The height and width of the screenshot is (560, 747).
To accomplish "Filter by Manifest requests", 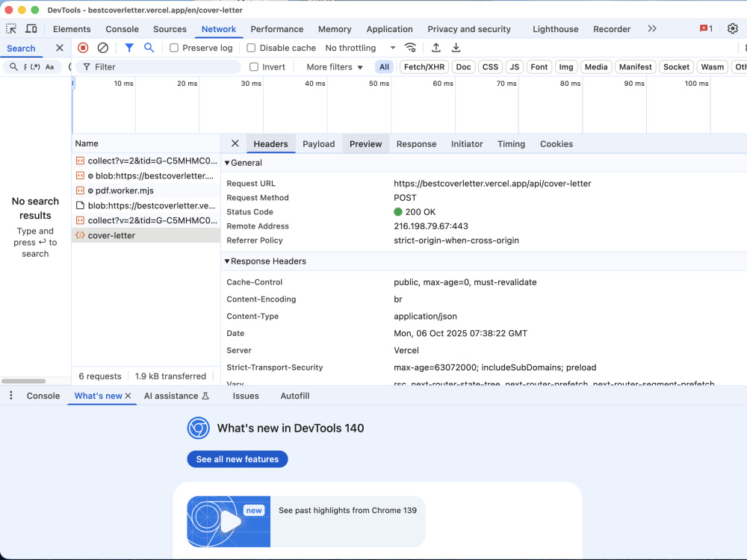I will [636, 66].
